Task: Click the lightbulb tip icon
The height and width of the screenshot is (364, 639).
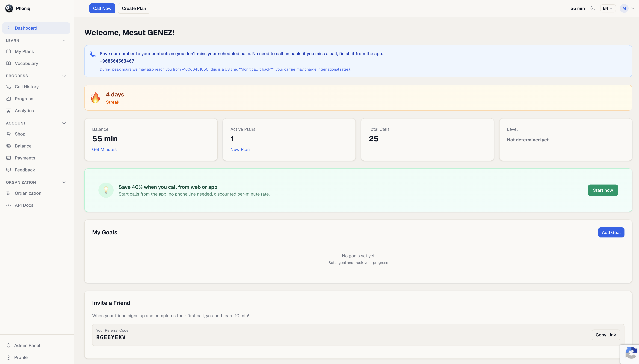Action: [x=106, y=190]
